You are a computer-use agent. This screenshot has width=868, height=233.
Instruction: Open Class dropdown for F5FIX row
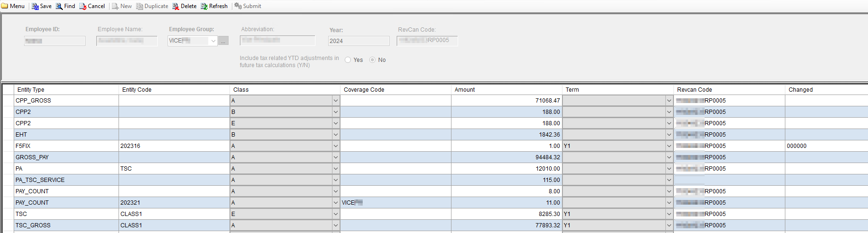coord(336,146)
